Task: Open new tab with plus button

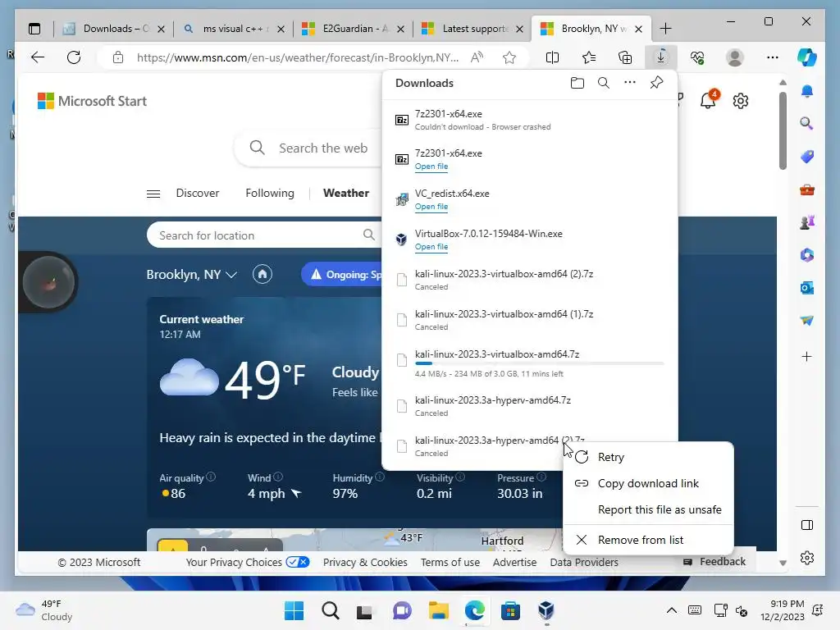Action: [665, 29]
